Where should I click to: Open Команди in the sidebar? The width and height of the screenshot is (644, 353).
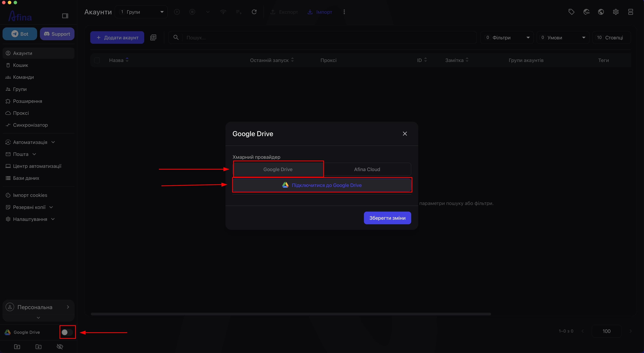[39, 77]
